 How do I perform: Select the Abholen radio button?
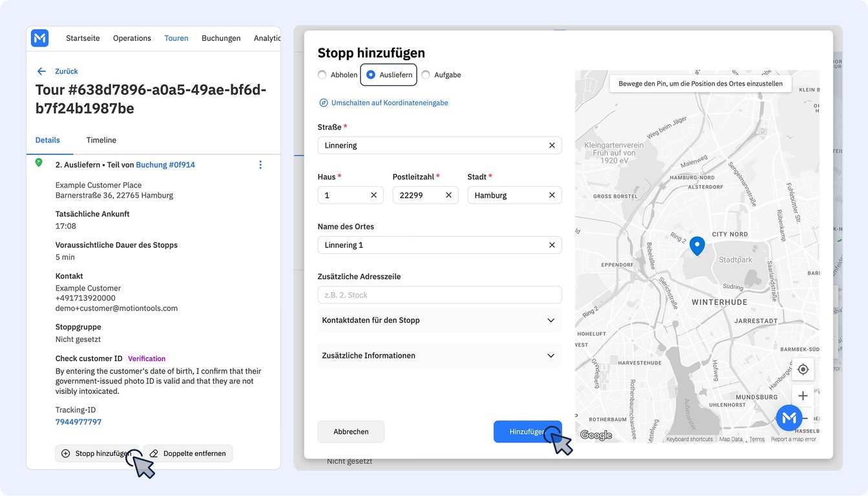(x=322, y=75)
